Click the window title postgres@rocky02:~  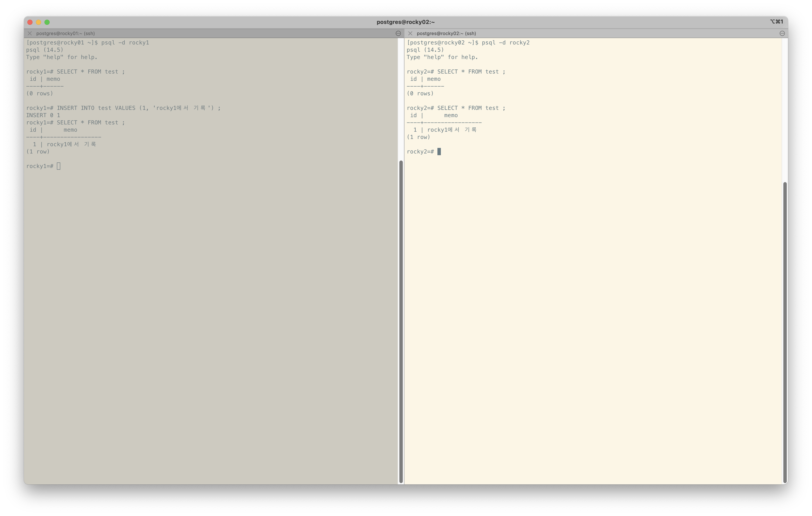(x=406, y=22)
